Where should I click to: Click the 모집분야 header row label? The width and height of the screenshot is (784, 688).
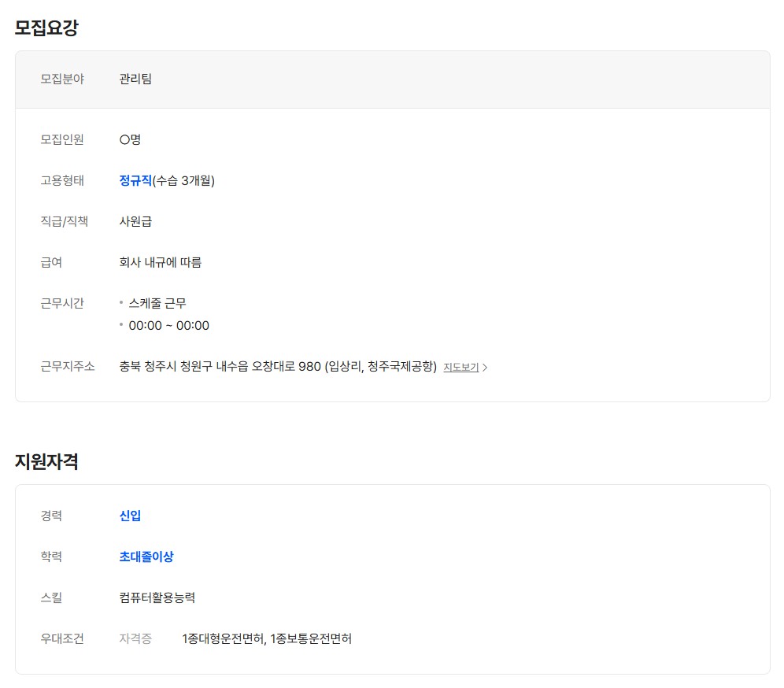pyautogui.click(x=62, y=79)
